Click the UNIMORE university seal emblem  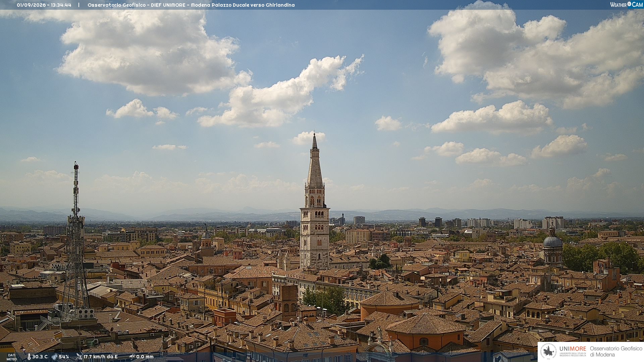[548, 351]
